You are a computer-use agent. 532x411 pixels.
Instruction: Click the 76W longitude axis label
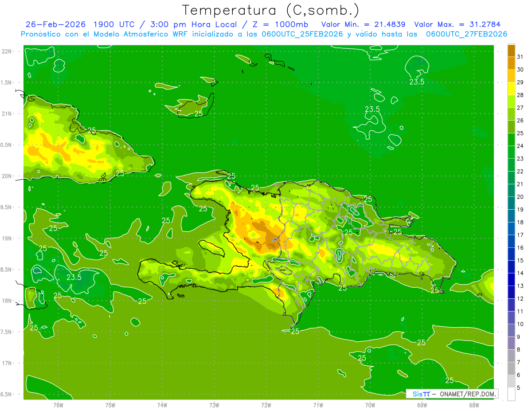(x=58, y=405)
